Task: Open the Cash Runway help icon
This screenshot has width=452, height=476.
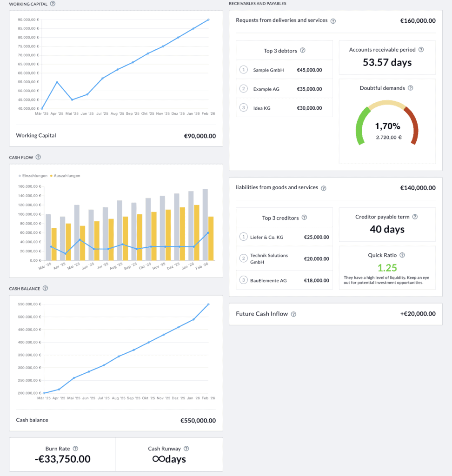Action: (x=186, y=449)
